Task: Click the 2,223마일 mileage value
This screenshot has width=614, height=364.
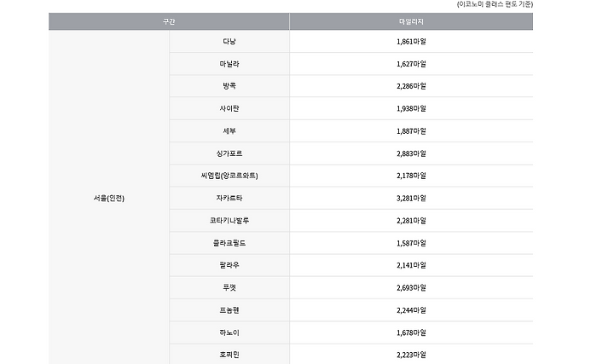Action: coord(411,355)
